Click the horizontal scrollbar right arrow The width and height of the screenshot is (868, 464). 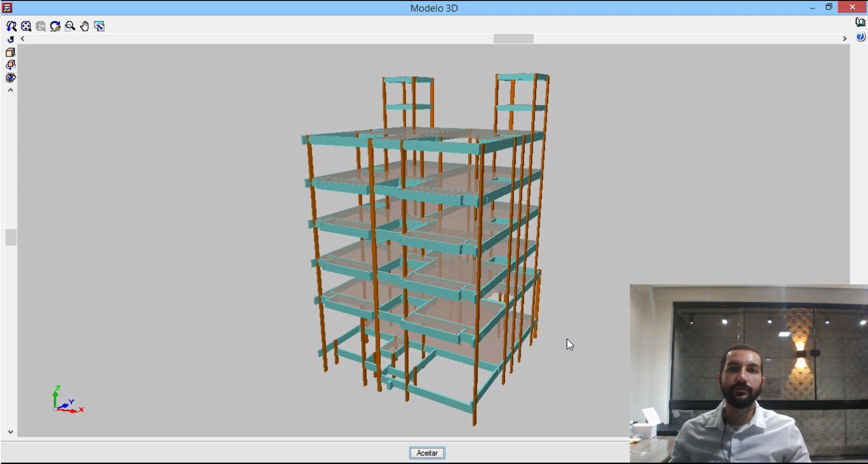(844, 39)
